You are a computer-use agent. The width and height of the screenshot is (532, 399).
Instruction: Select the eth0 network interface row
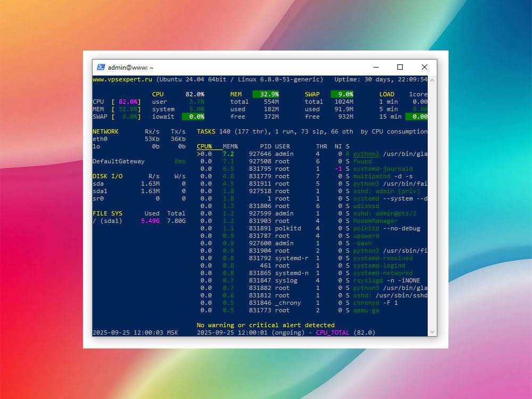[139, 139]
